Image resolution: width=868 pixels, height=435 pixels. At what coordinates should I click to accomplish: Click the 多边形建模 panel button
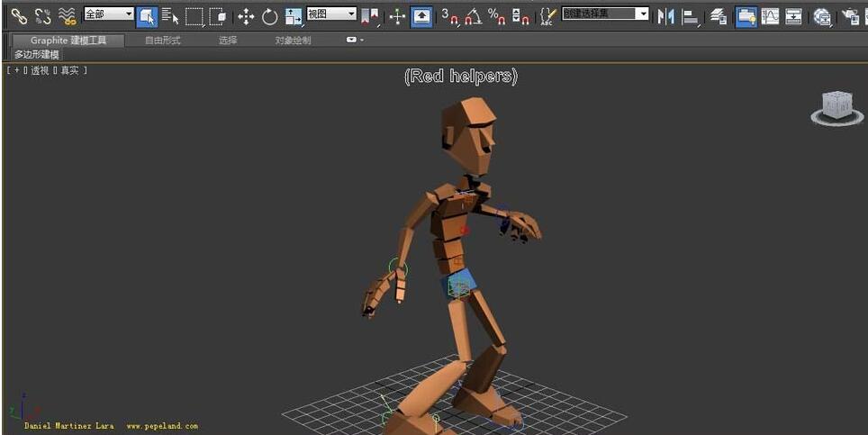36,55
